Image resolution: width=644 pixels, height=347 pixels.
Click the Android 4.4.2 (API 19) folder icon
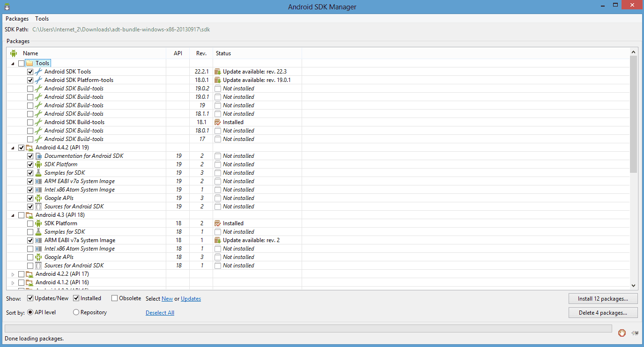click(x=30, y=148)
